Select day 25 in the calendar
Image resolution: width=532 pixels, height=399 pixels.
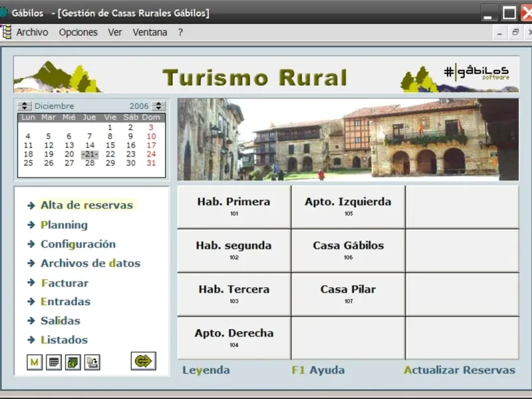28,163
